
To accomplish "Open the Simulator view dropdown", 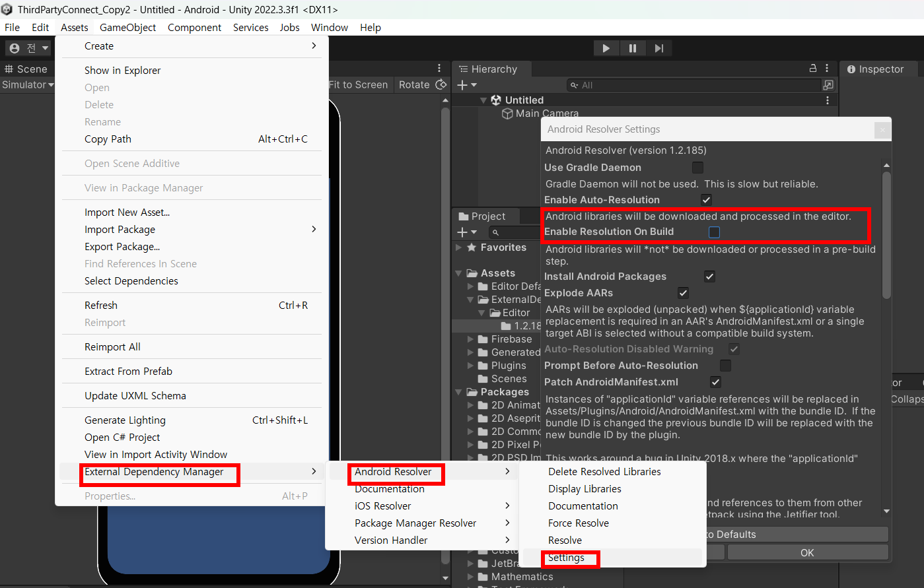I will [28, 84].
